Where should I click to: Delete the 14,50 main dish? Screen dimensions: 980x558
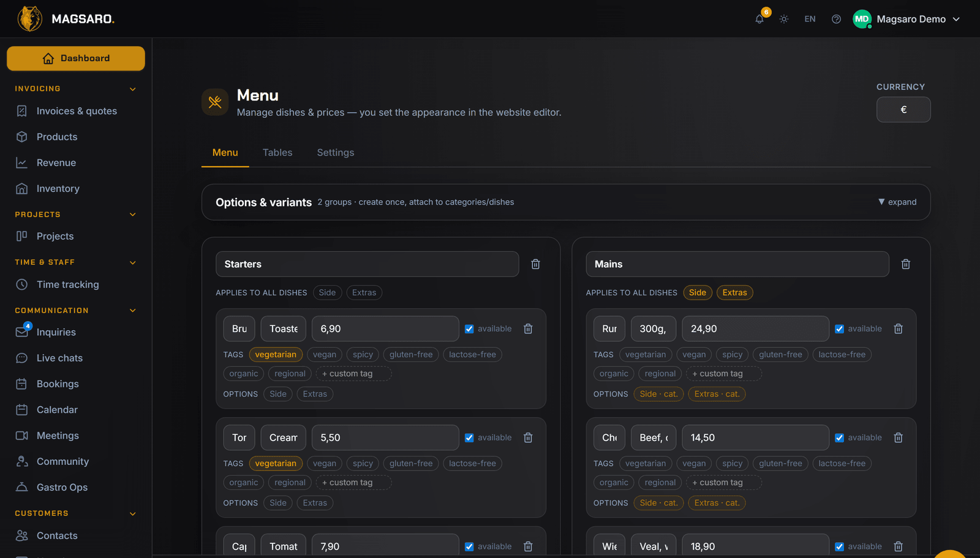(899, 438)
